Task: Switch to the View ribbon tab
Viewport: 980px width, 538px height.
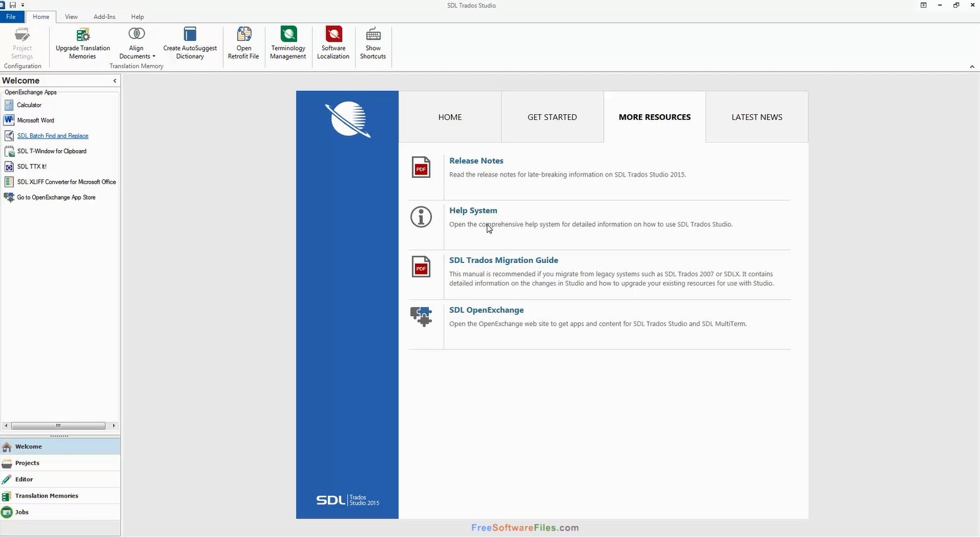Action: (x=71, y=17)
